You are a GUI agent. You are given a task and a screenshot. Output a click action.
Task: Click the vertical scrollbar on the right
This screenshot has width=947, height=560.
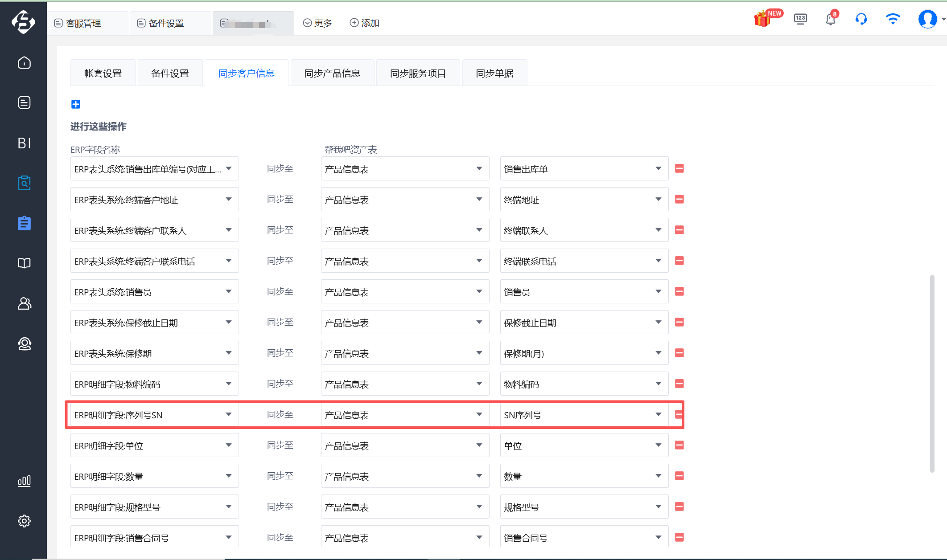[x=932, y=373]
